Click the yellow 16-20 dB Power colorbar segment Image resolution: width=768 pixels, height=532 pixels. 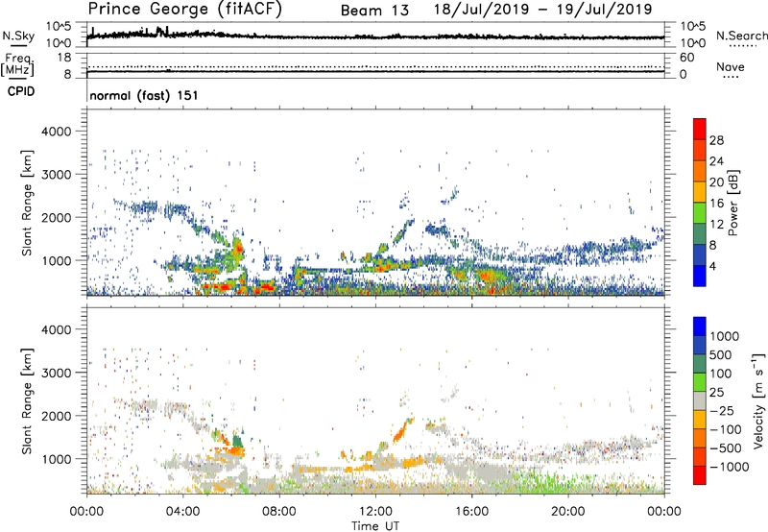pos(700,192)
